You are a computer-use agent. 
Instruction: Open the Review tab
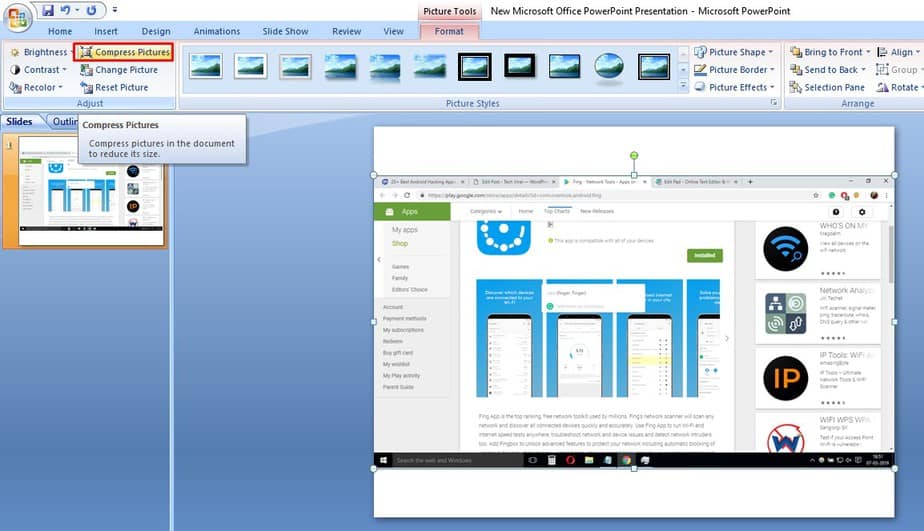346,31
